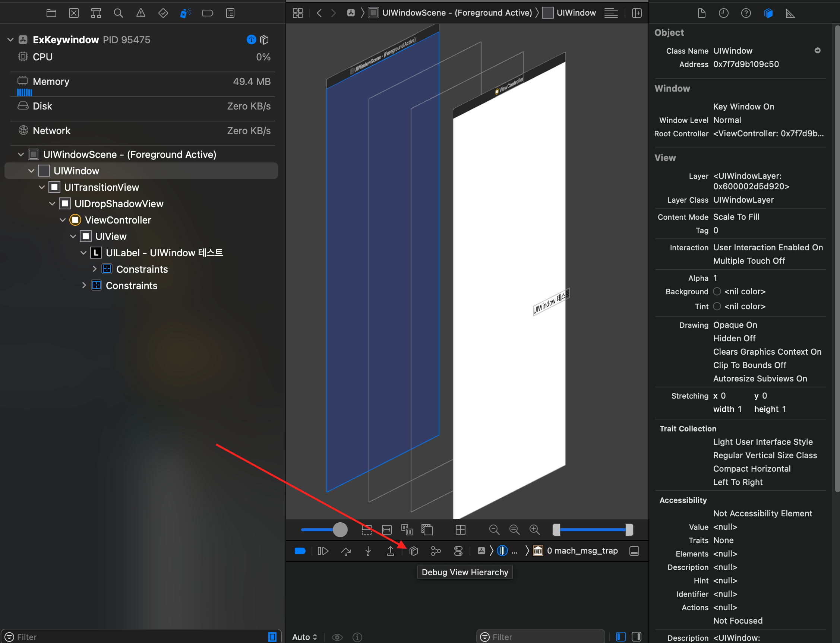840x643 pixels.
Task: Click the Continue/Pause program execution button
Action: [x=323, y=551]
